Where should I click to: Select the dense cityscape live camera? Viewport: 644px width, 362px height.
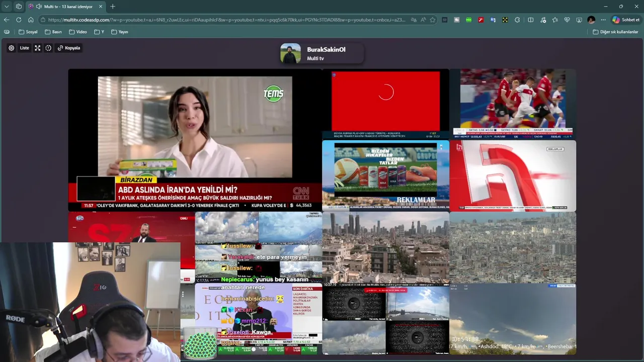point(513,247)
